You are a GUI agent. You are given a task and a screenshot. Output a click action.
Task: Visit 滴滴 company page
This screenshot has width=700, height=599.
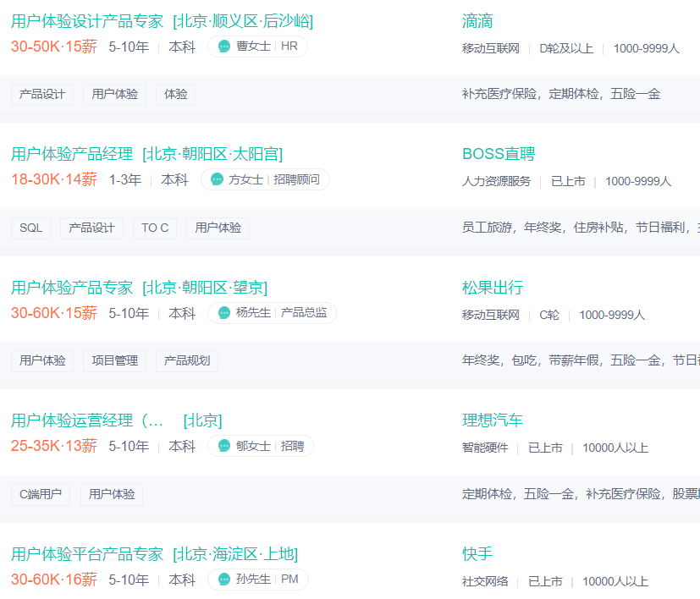tap(477, 21)
